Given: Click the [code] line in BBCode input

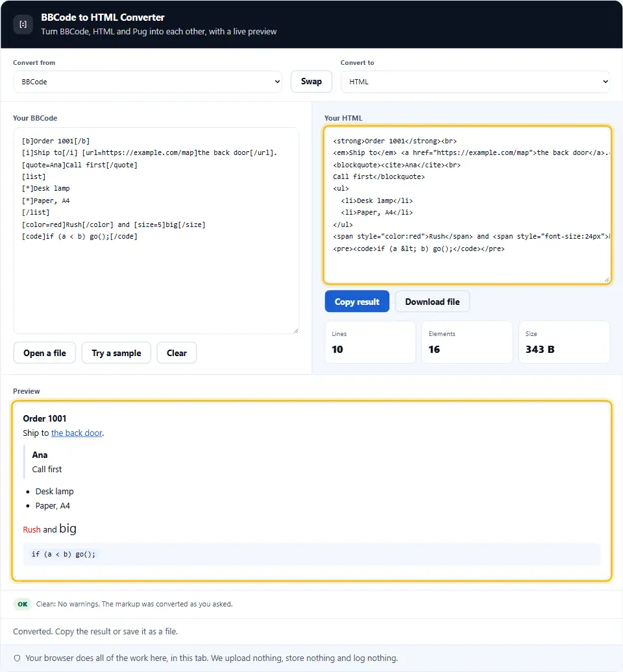Looking at the screenshot, I should (x=80, y=237).
